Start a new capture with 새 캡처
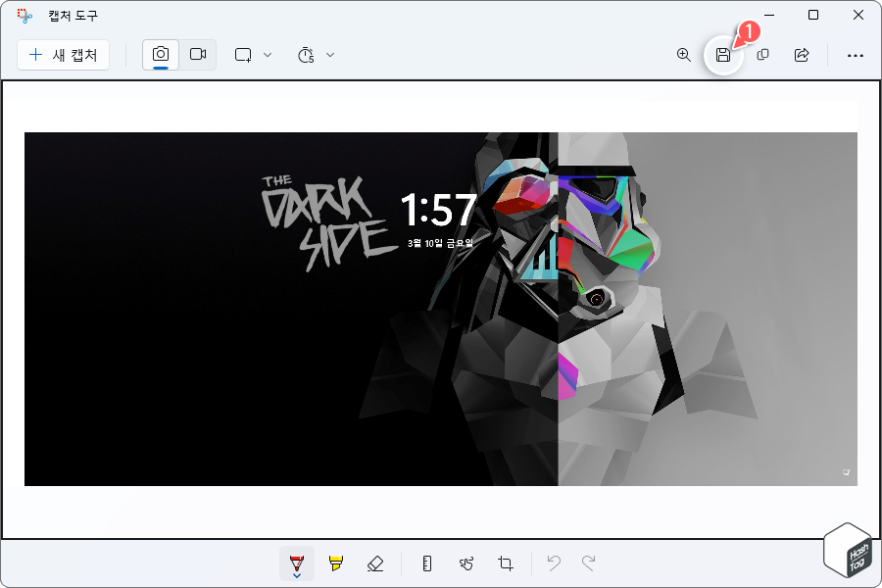This screenshot has width=882, height=588. click(x=63, y=55)
